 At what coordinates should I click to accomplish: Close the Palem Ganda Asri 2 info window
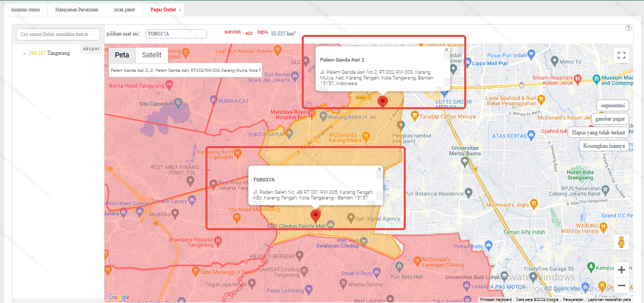(446, 50)
